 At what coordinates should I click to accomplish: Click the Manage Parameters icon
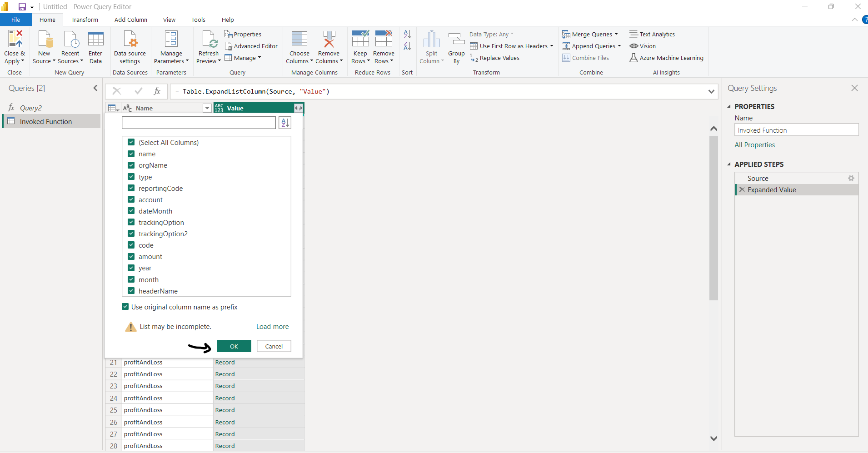[171, 40]
